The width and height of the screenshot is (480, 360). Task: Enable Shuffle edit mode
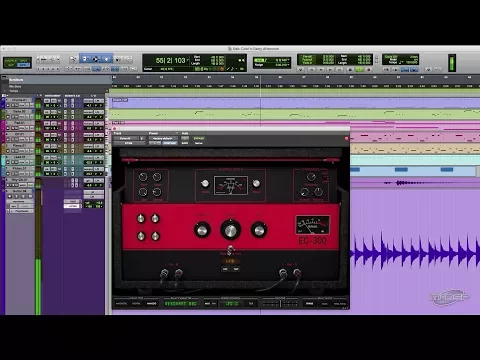point(11,60)
